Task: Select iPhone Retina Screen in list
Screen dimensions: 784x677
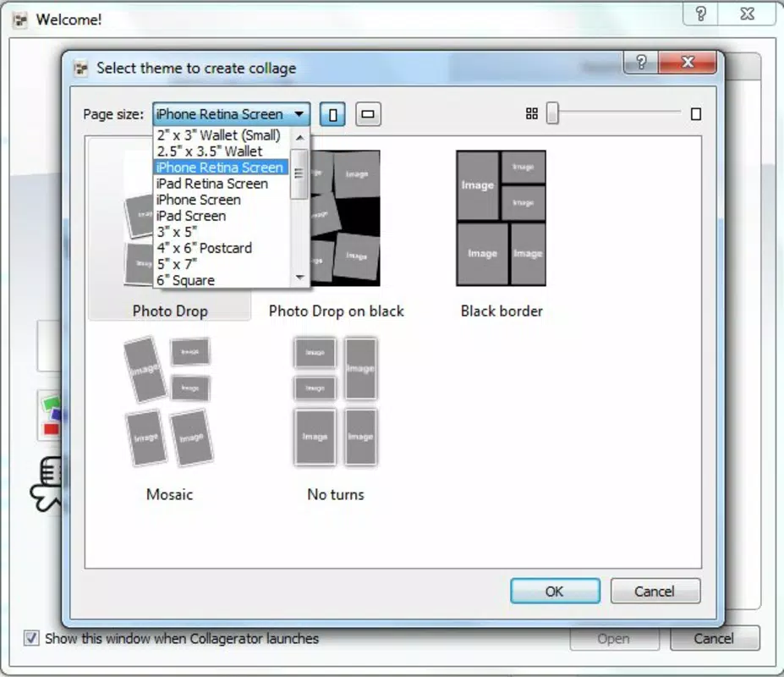Action: click(x=221, y=167)
